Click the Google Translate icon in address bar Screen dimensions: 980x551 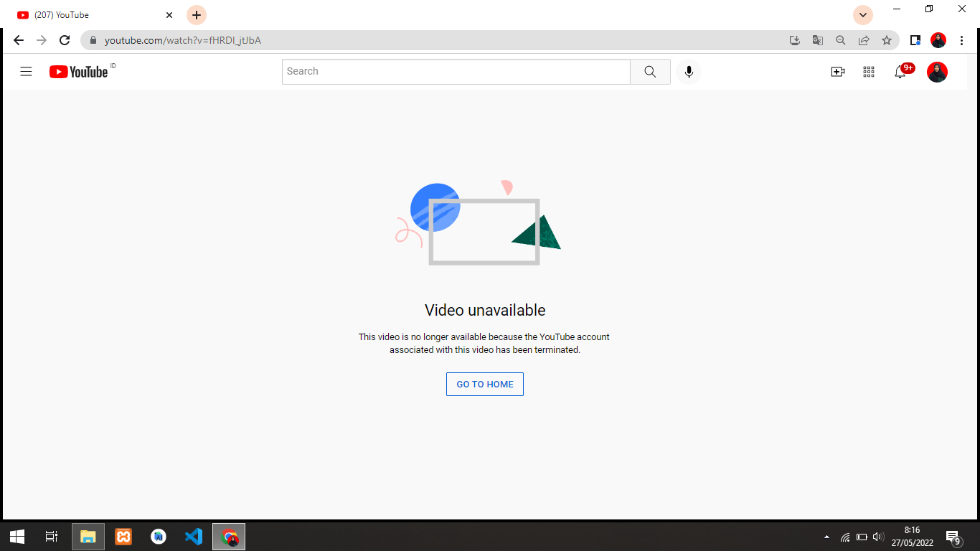pos(818,40)
